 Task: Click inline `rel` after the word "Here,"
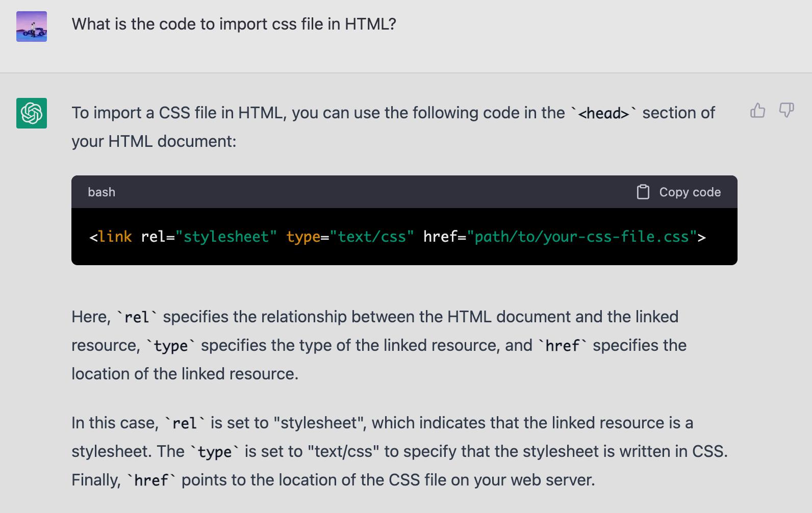click(137, 317)
